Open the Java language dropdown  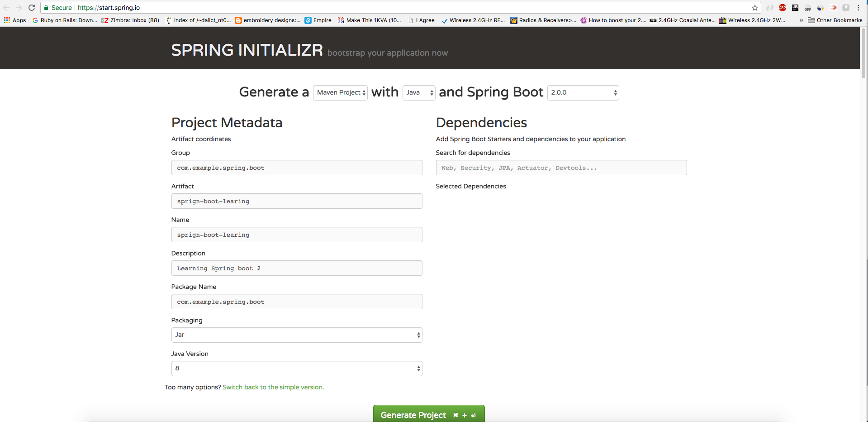[419, 92]
